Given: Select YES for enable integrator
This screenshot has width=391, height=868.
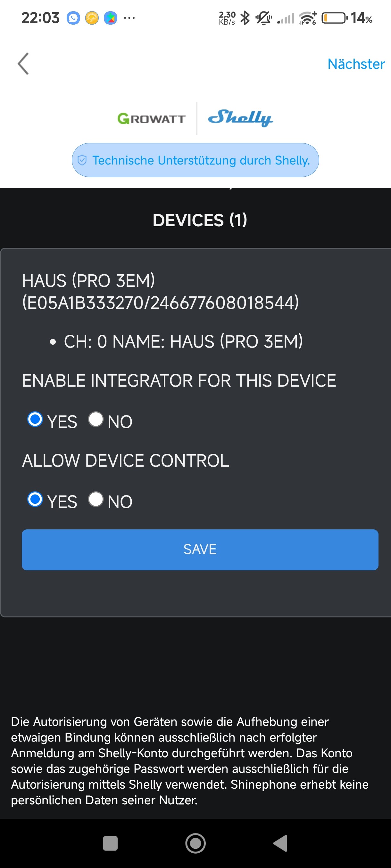Looking at the screenshot, I should coord(35,419).
